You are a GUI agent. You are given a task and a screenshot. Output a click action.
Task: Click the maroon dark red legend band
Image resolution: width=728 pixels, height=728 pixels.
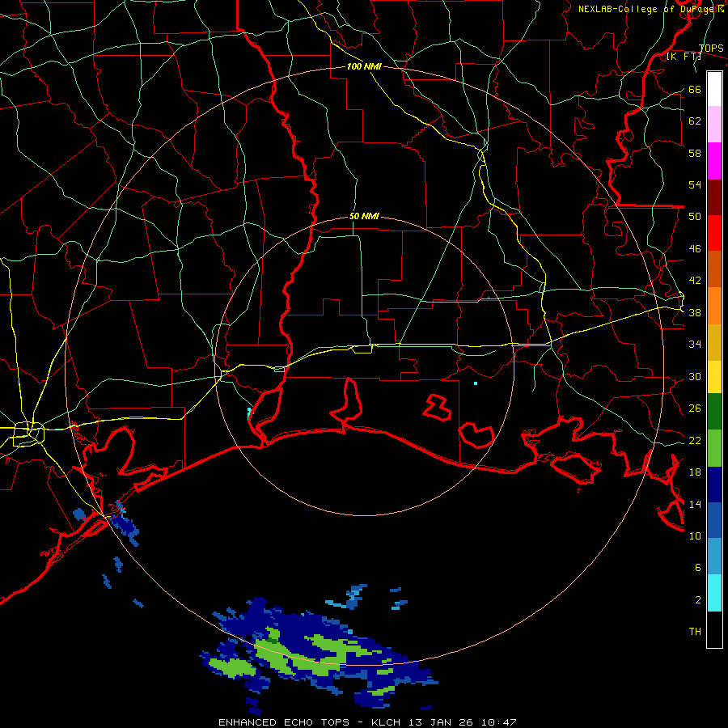(x=714, y=197)
